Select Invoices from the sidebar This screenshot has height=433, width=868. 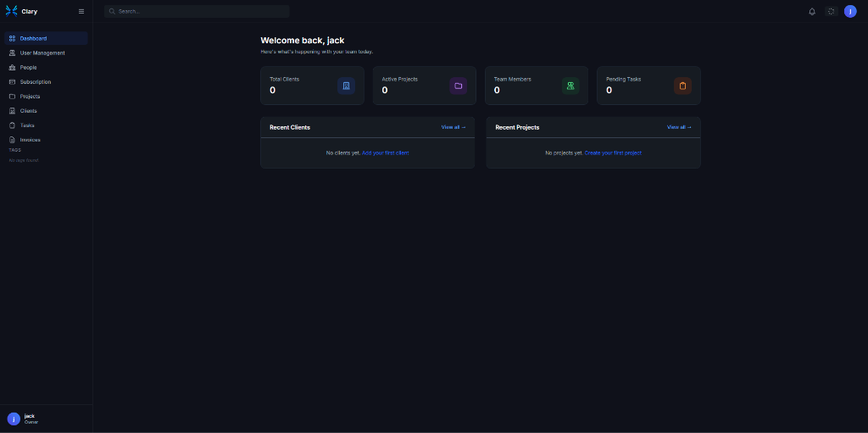(x=31, y=139)
